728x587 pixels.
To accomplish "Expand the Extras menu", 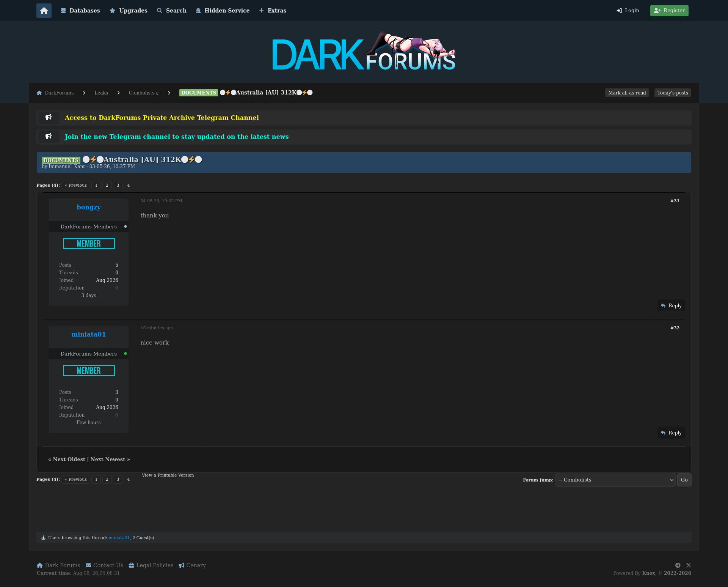I will pyautogui.click(x=273, y=11).
